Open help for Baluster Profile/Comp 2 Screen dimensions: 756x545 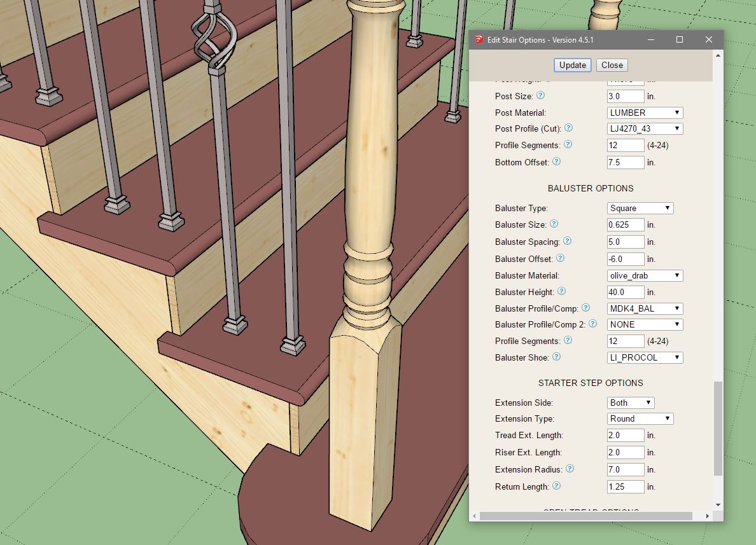click(x=592, y=324)
